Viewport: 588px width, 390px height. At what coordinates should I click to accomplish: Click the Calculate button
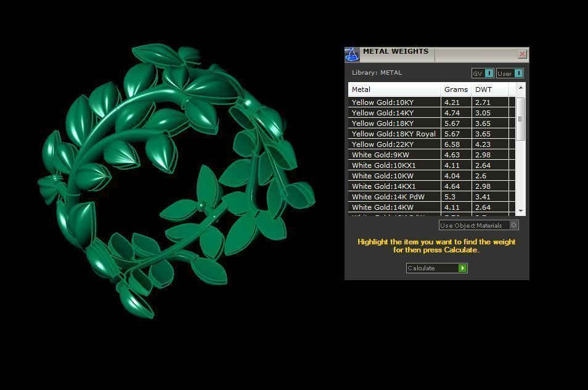[x=436, y=268]
